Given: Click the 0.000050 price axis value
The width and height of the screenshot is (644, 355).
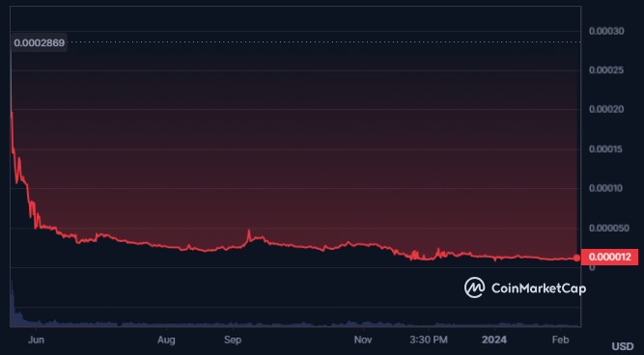Looking at the screenshot, I should tap(609, 229).
